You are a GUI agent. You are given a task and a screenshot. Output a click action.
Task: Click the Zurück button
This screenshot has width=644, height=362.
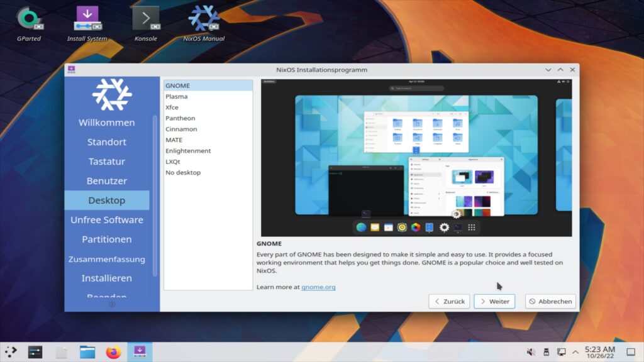click(449, 301)
